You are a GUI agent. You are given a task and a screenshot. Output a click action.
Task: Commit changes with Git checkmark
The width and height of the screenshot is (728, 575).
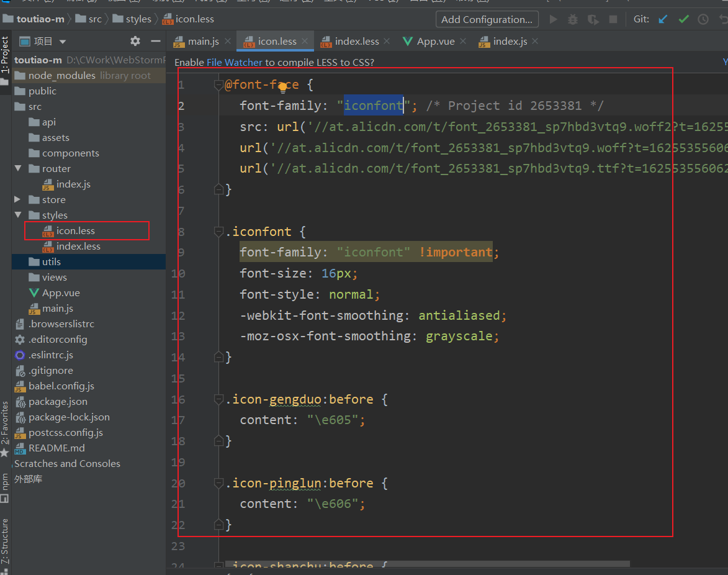[683, 19]
